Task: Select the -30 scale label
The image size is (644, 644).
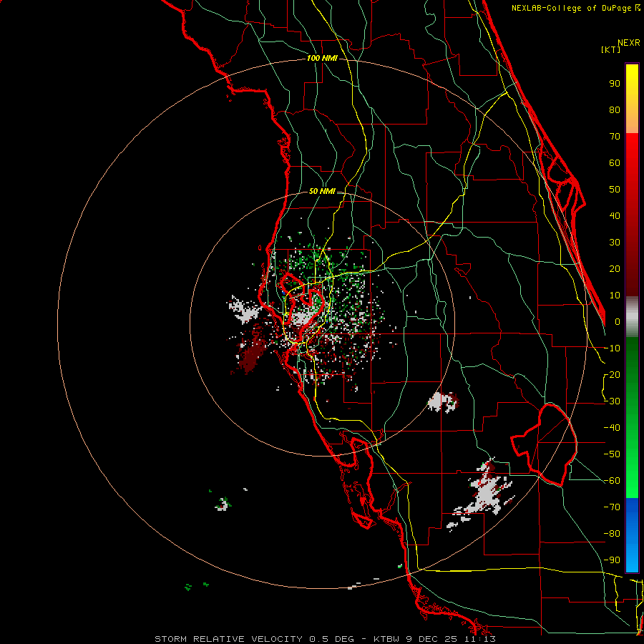Action: (x=612, y=401)
